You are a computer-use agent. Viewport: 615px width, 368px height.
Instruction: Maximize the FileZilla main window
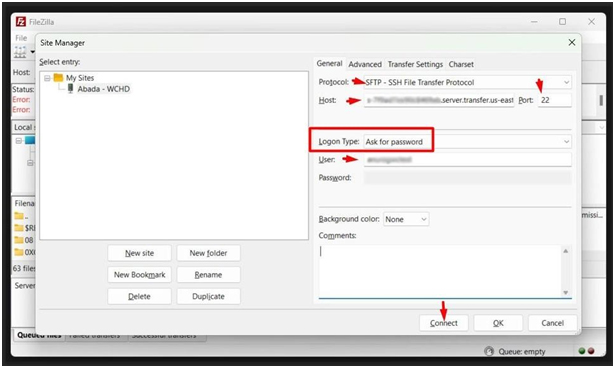pyautogui.click(x=562, y=22)
